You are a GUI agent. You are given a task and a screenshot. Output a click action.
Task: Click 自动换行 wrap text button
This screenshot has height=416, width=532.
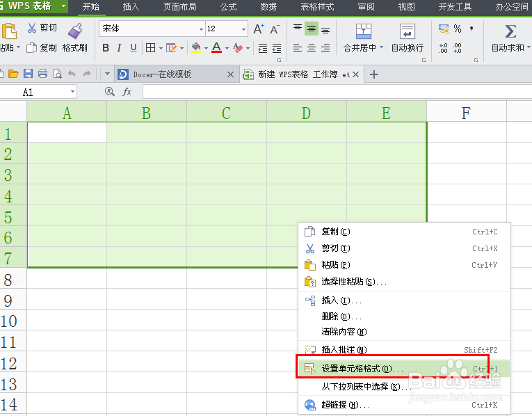click(407, 38)
